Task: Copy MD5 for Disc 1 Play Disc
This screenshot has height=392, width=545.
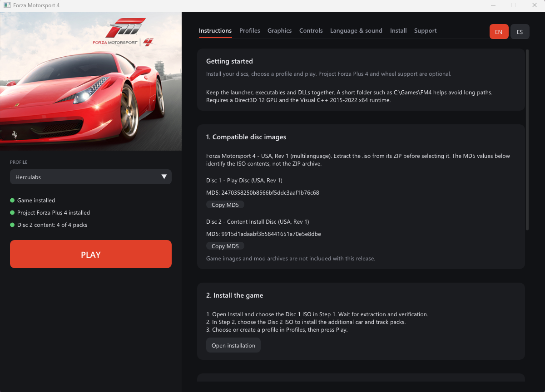Action: [225, 205]
